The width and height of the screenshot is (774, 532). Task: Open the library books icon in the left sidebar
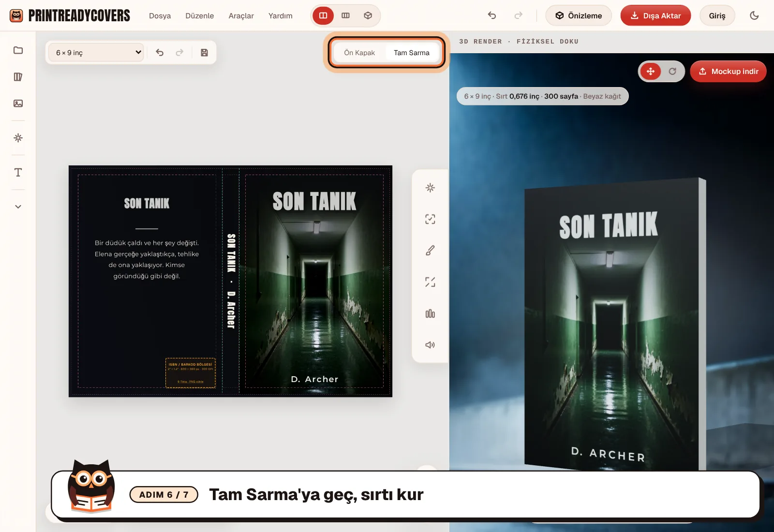tap(18, 77)
